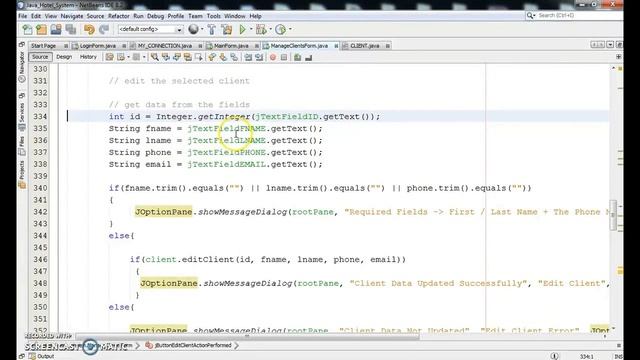
Task: Click the Open Project toolbar icon
Action: tap(56, 29)
